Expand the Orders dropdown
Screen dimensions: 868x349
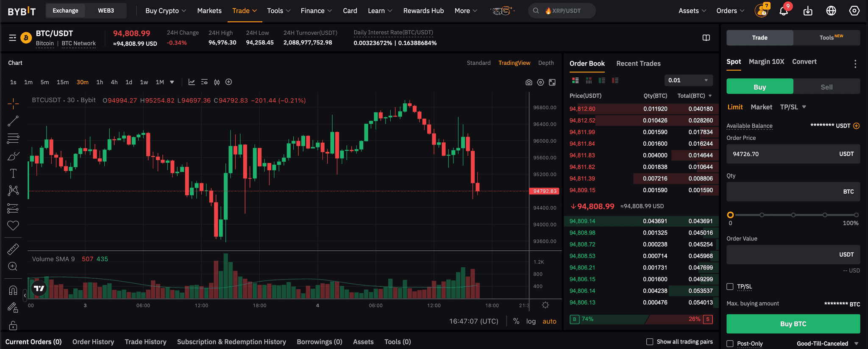coord(730,11)
